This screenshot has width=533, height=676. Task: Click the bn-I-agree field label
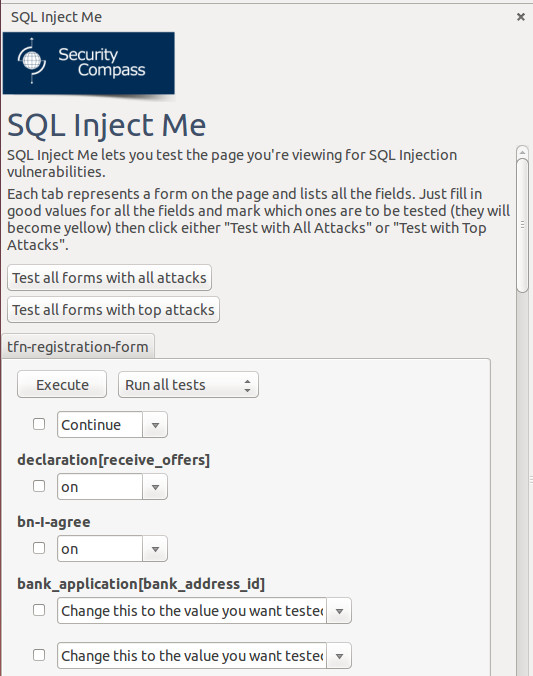click(x=54, y=522)
